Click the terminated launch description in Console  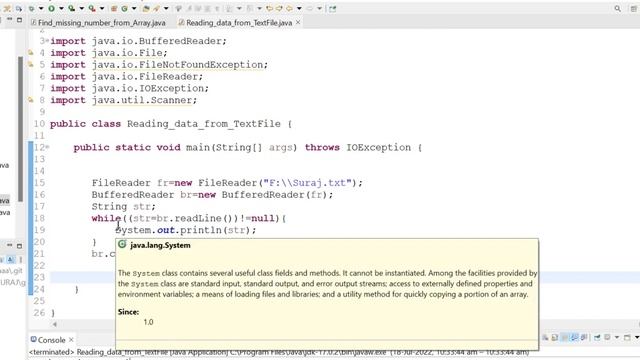[x=279, y=352]
